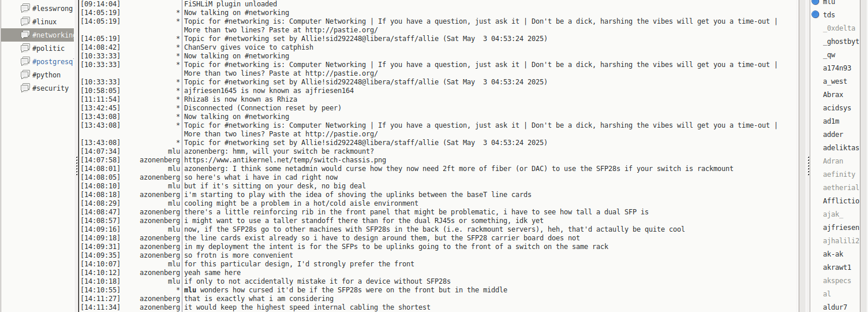This screenshot has width=868, height=312.
Task: Select user _0xdelta in the user list
Action: click(x=839, y=28)
